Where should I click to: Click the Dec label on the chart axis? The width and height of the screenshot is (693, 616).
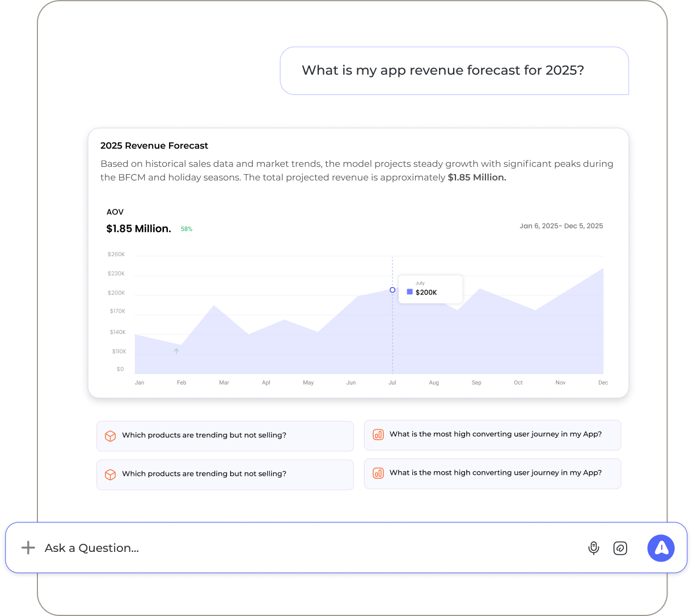pos(603,383)
